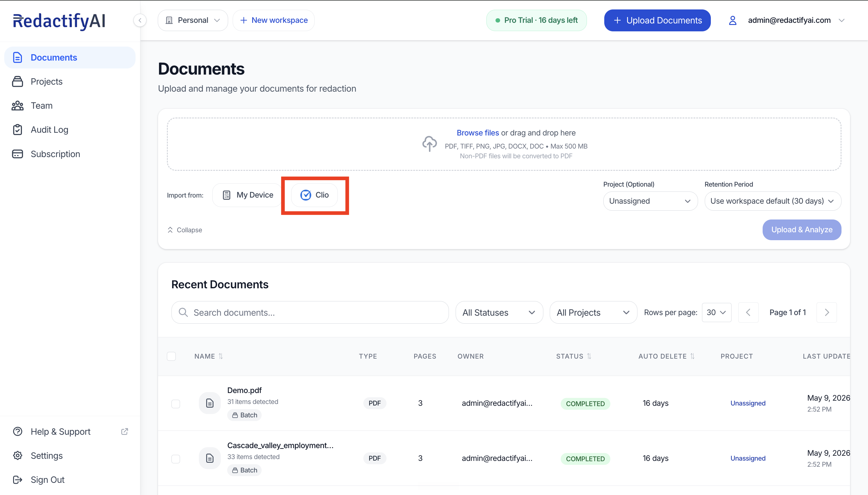Viewport: 868px width, 495px height.
Task: Click New workspace
Action: click(273, 20)
